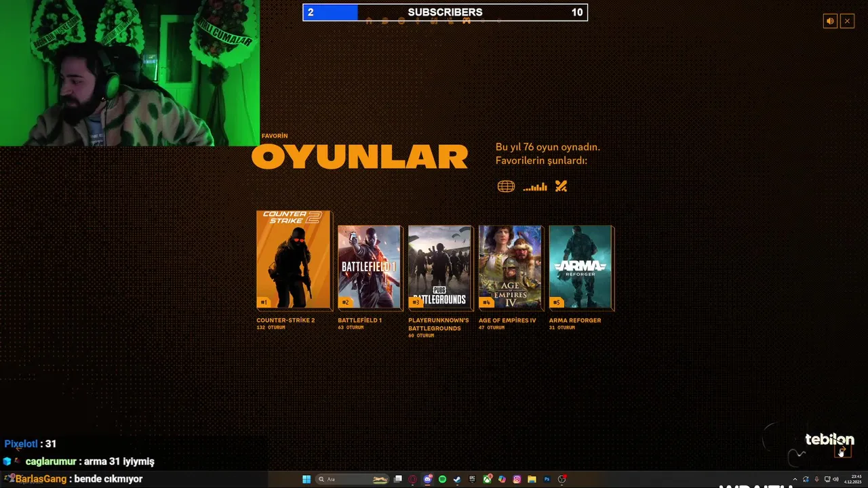Click the BATTLEFIELD 1 title text
The height and width of the screenshot is (488, 868).
pos(359,321)
